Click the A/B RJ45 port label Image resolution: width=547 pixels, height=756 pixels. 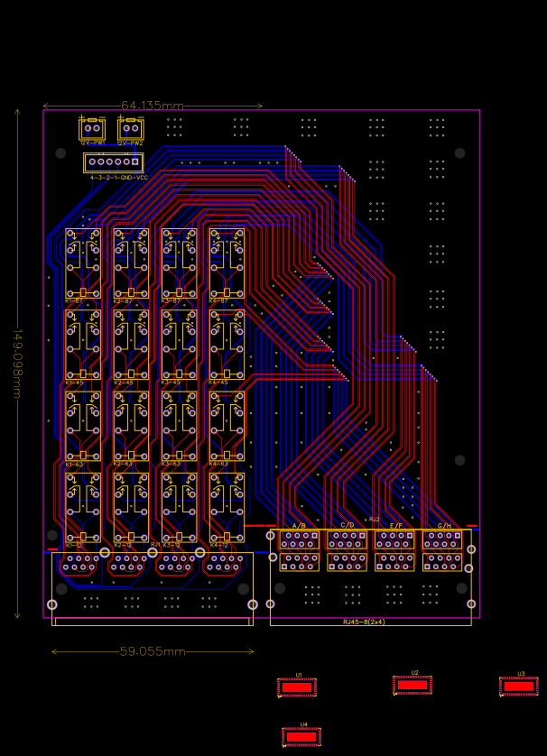(299, 526)
